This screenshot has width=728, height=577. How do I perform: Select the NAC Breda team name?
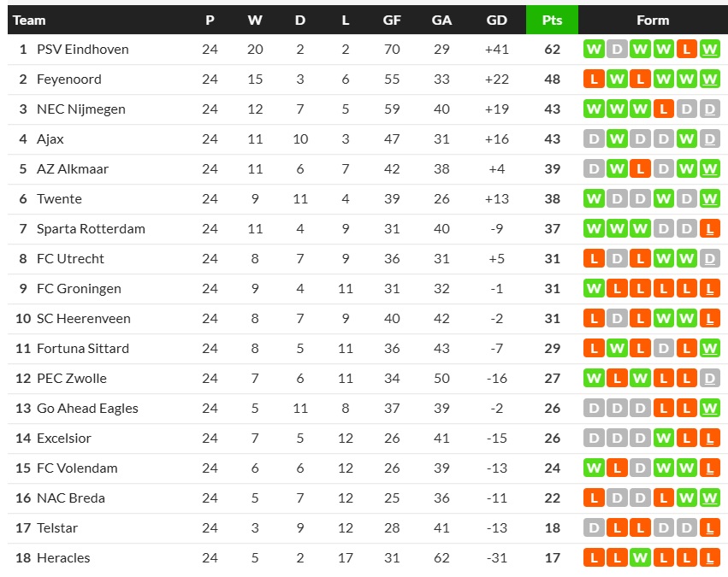tap(71, 498)
